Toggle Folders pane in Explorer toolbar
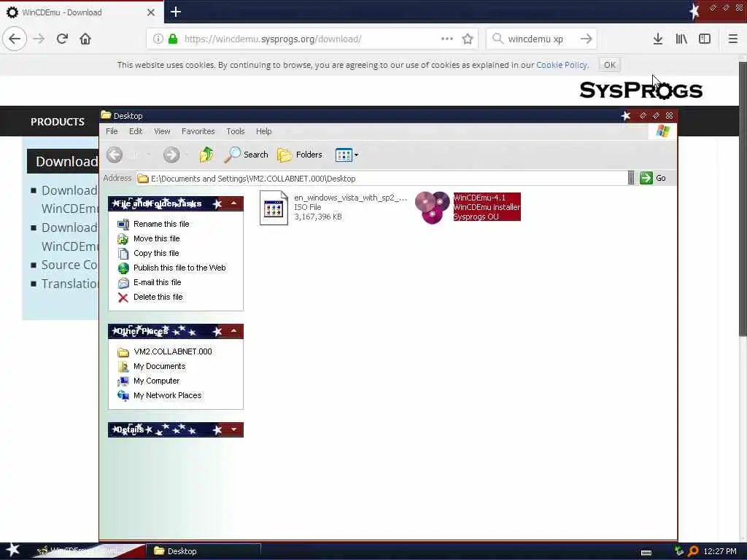Viewport: 747px width, 560px height. pos(300,155)
